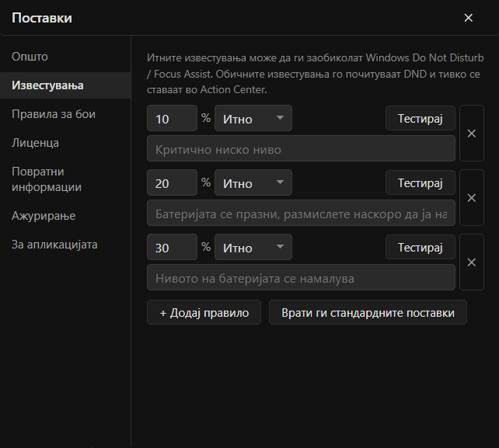
Task: Delete the 30% notification rule
Action: coord(472,262)
